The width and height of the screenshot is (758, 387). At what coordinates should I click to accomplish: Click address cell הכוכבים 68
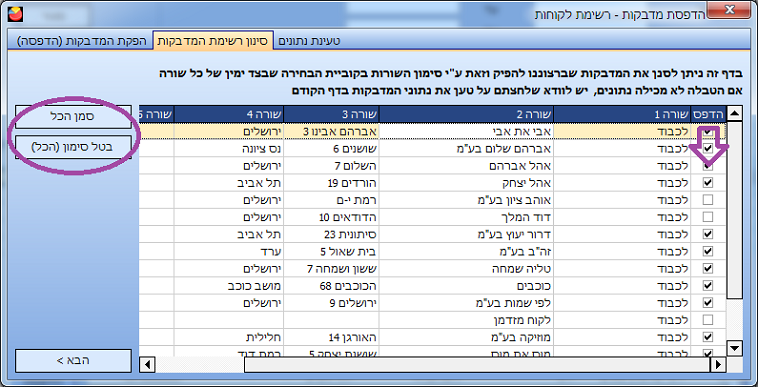coord(332,286)
